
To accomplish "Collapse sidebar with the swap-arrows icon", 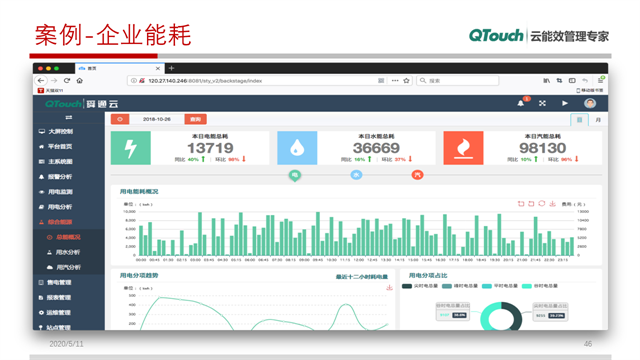I will click(69, 118).
